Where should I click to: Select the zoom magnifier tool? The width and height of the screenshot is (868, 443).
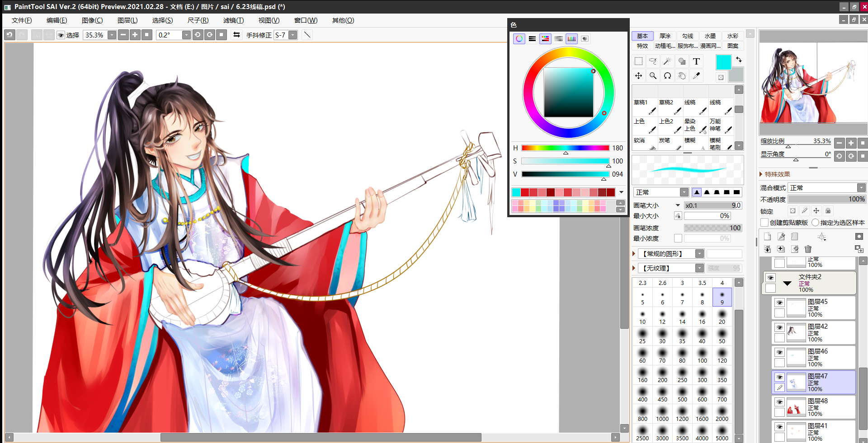click(x=653, y=76)
